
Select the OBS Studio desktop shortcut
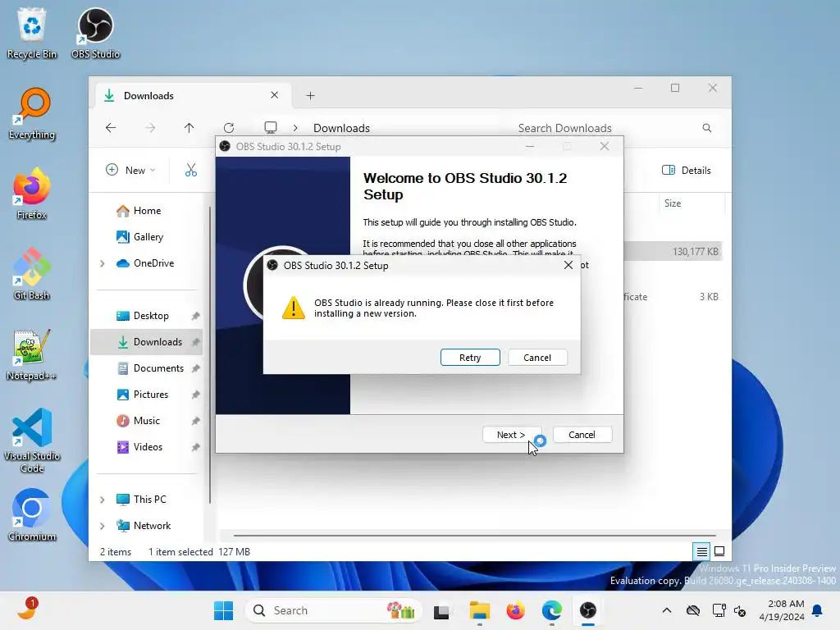click(x=95, y=33)
